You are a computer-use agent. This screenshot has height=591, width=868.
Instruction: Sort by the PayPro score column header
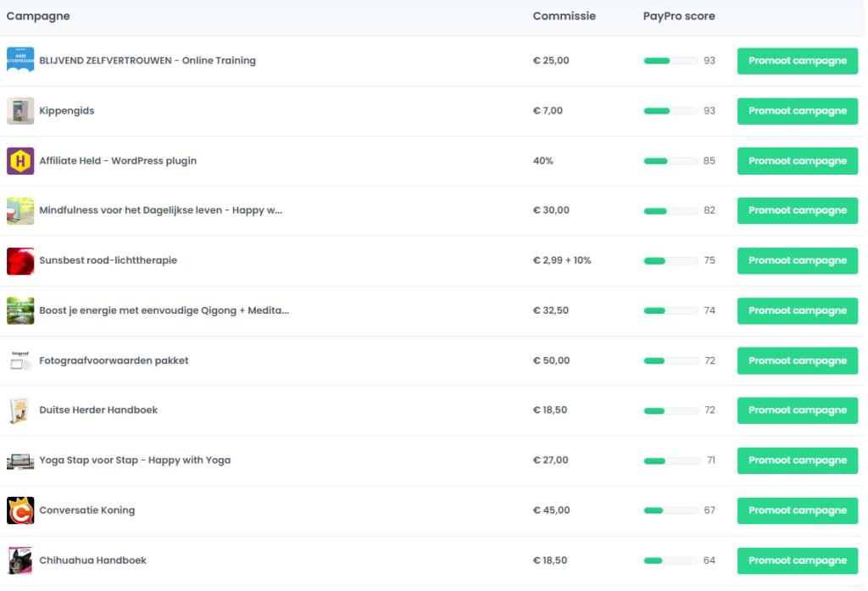pyautogui.click(x=678, y=16)
